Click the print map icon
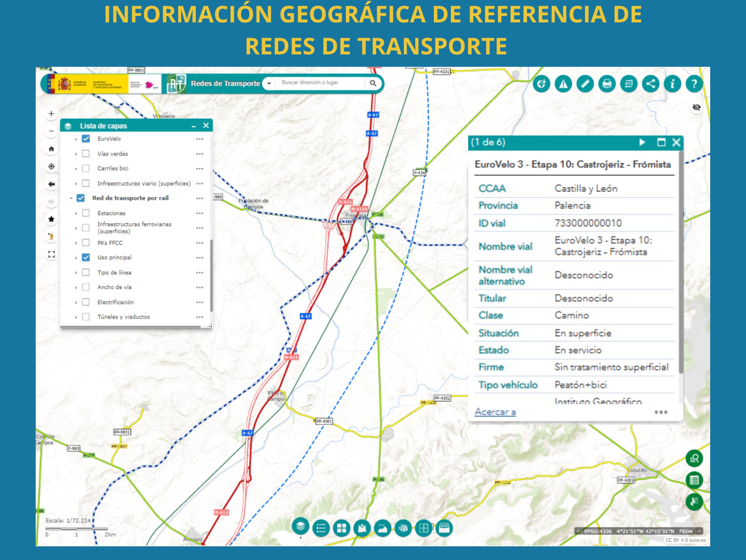 point(607,84)
